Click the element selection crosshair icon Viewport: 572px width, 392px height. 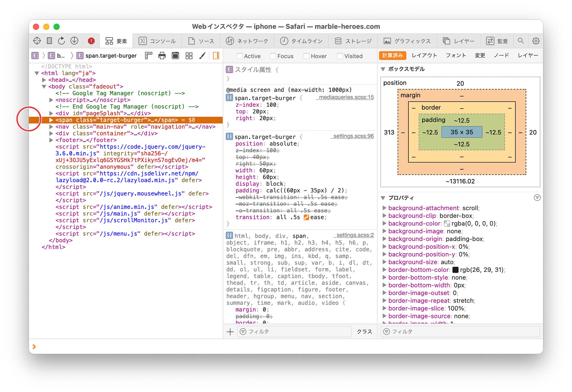(x=37, y=41)
